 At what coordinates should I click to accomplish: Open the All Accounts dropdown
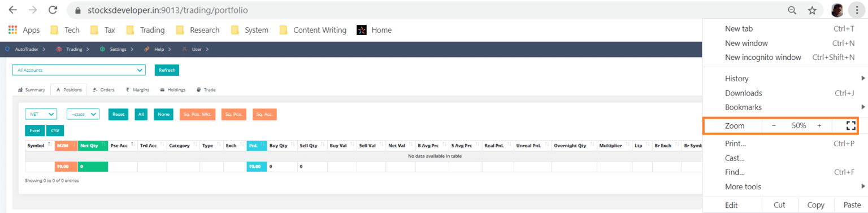(79, 70)
